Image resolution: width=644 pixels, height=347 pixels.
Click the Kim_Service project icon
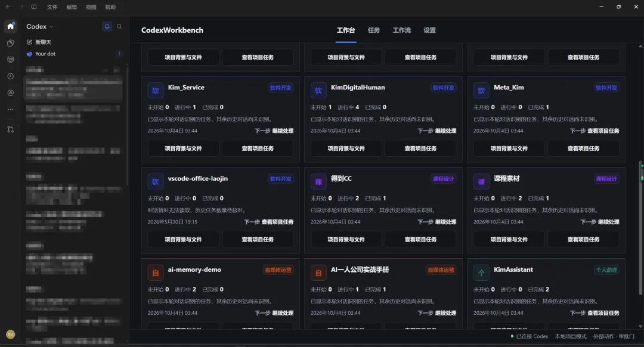(156, 91)
